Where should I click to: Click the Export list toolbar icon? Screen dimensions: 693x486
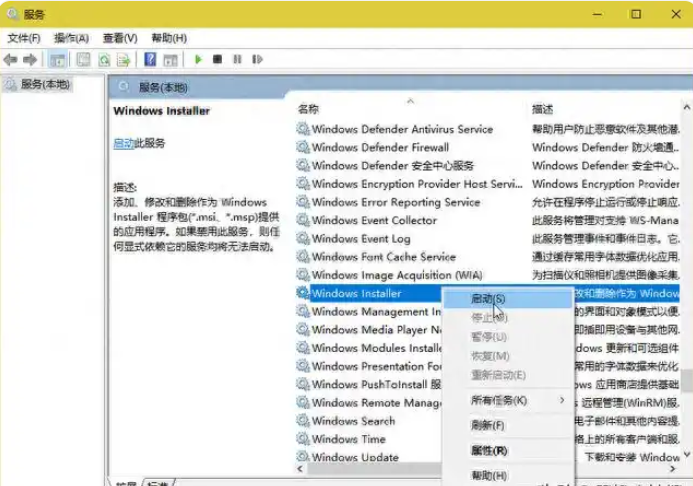(x=123, y=60)
